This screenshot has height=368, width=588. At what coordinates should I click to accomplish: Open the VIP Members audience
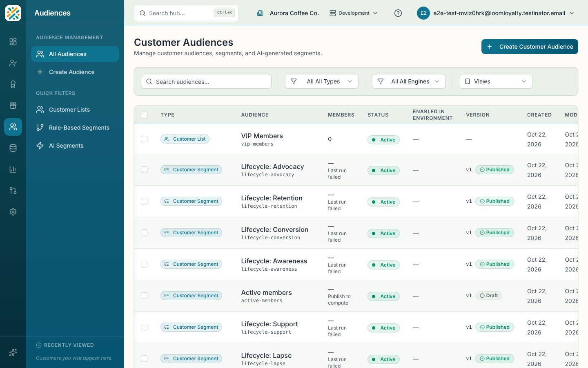(262, 136)
